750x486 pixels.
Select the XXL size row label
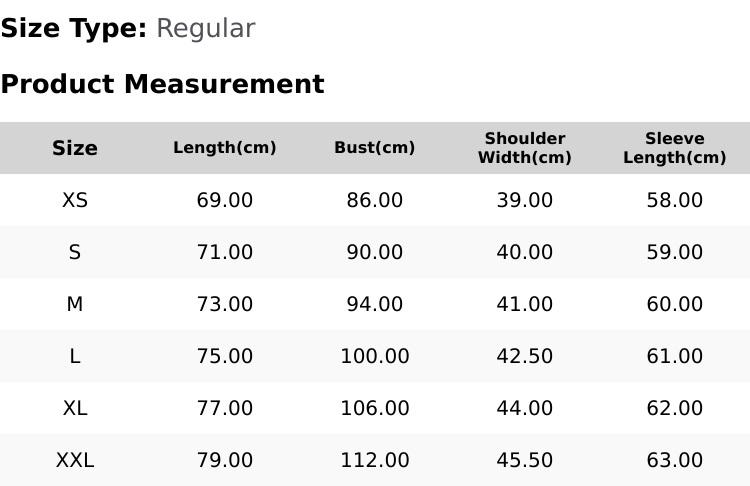tap(75, 461)
